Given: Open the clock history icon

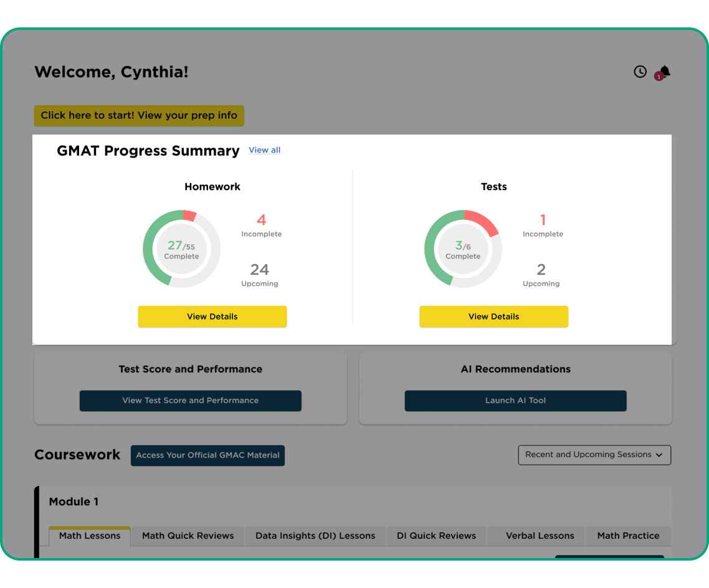Looking at the screenshot, I should [x=640, y=72].
